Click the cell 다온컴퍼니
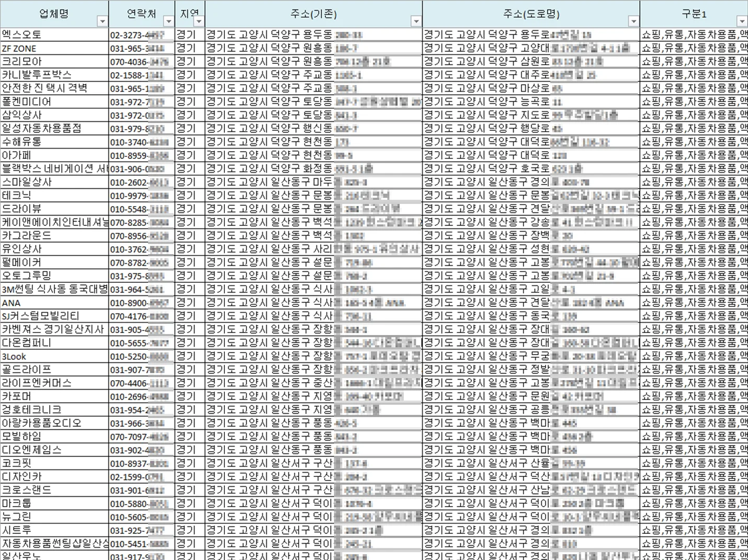 pyautogui.click(x=54, y=342)
